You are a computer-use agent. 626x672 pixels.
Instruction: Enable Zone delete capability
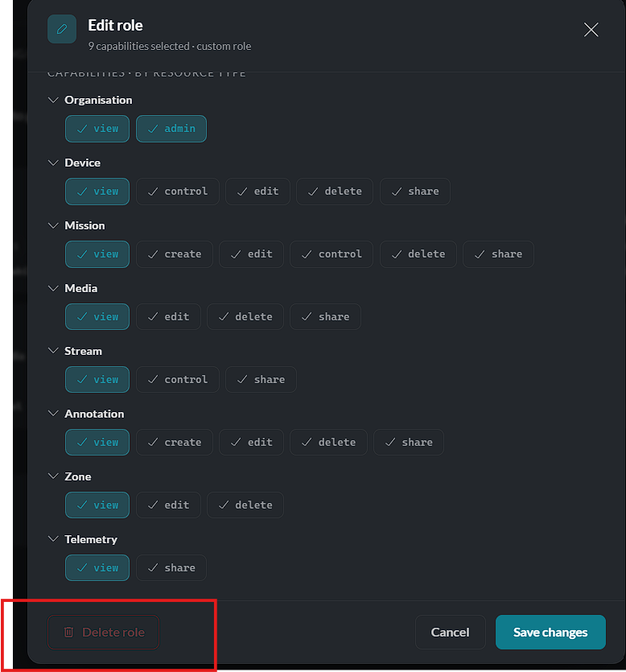tap(245, 505)
